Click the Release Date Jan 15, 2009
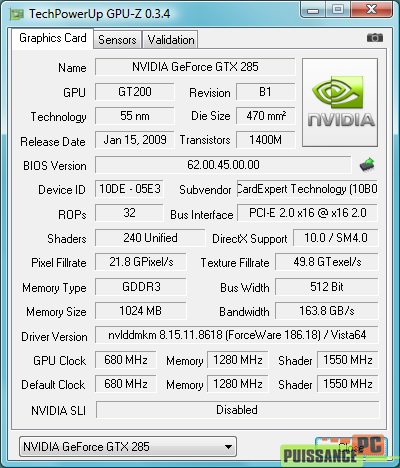The image size is (400, 468). tap(135, 140)
